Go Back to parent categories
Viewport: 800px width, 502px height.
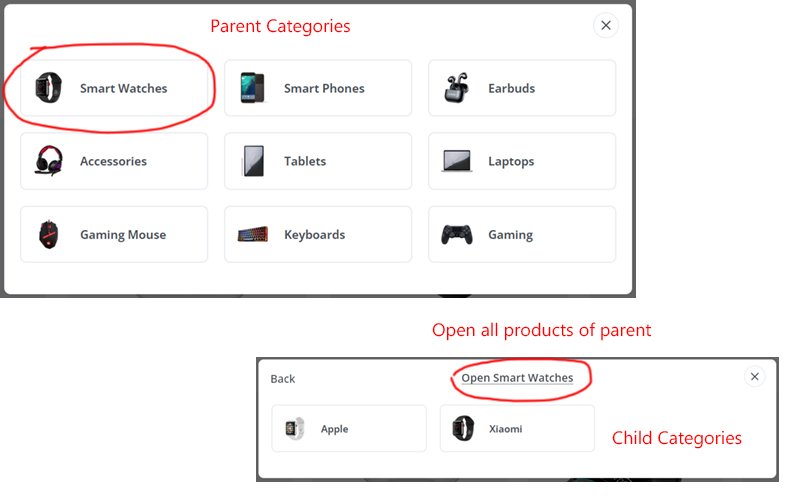pyautogui.click(x=283, y=379)
